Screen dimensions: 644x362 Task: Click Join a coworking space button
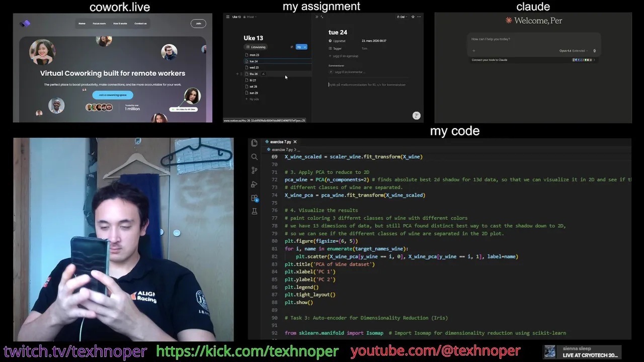click(x=113, y=95)
